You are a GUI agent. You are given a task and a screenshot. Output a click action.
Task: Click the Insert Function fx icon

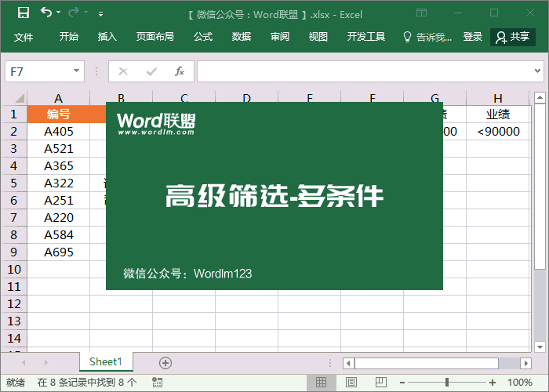pyautogui.click(x=179, y=71)
